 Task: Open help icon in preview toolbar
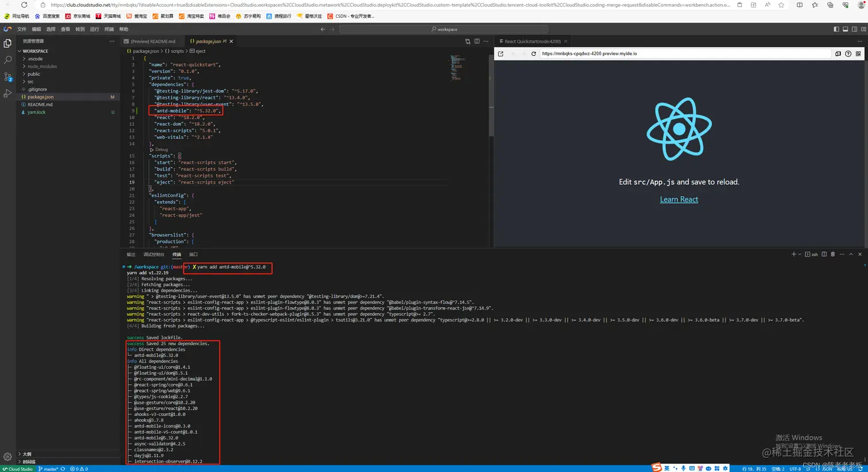tap(848, 53)
